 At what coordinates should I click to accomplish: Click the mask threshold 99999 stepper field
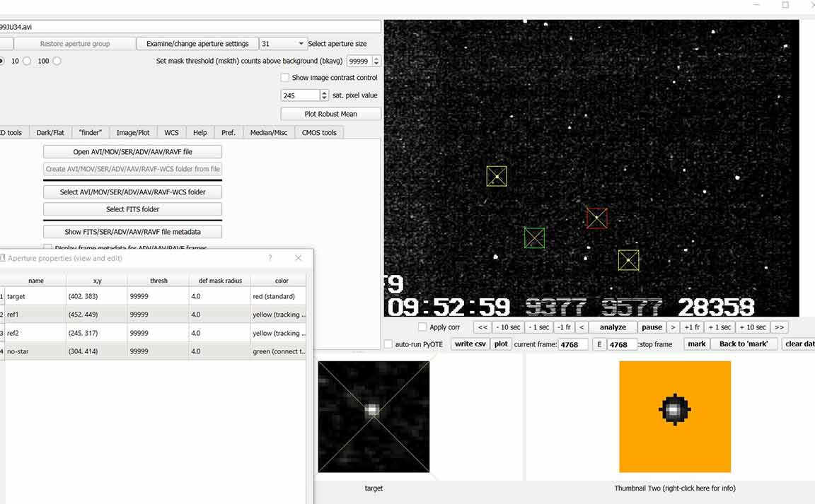click(x=364, y=61)
